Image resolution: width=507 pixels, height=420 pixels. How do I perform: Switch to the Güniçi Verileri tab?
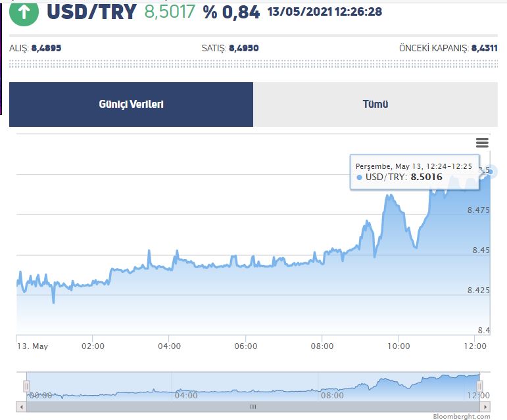[131, 105]
